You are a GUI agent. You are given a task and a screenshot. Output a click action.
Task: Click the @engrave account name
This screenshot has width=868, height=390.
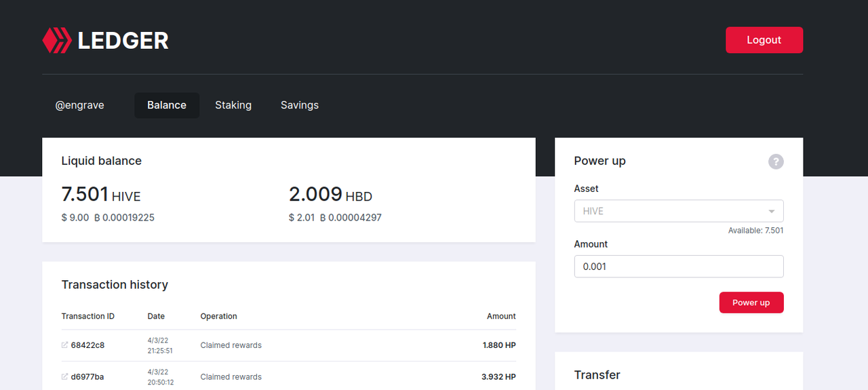pos(80,105)
